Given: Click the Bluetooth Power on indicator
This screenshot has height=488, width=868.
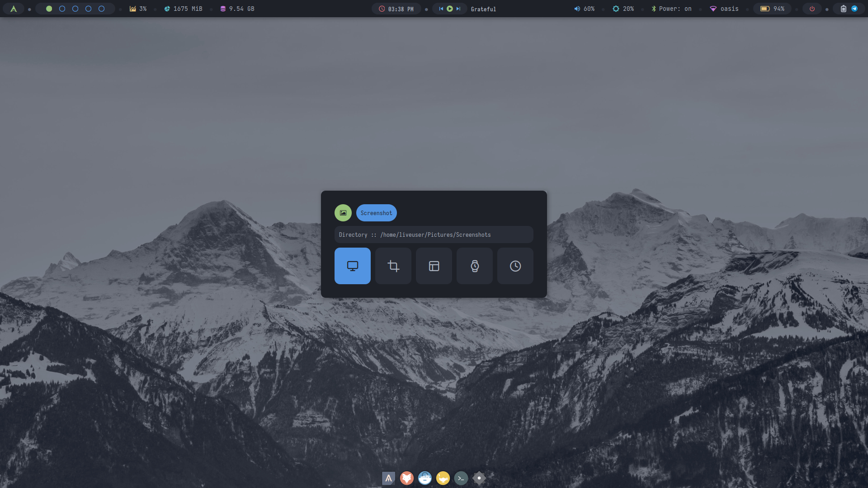Looking at the screenshot, I should 671,9.
